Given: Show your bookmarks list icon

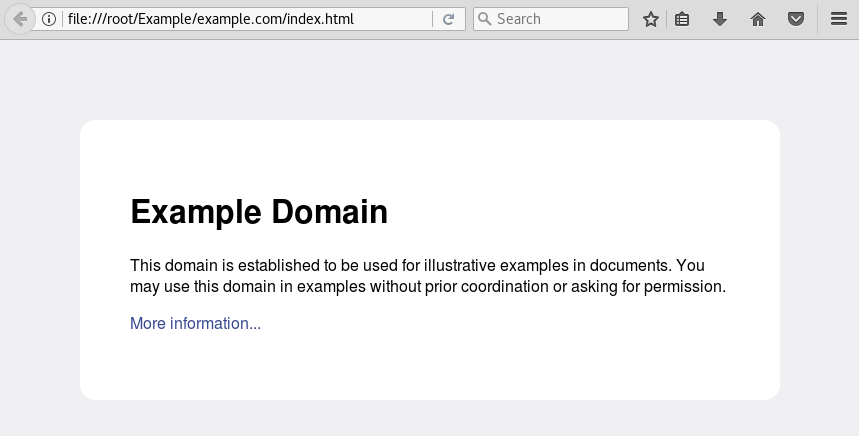Looking at the screenshot, I should (x=682, y=20).
